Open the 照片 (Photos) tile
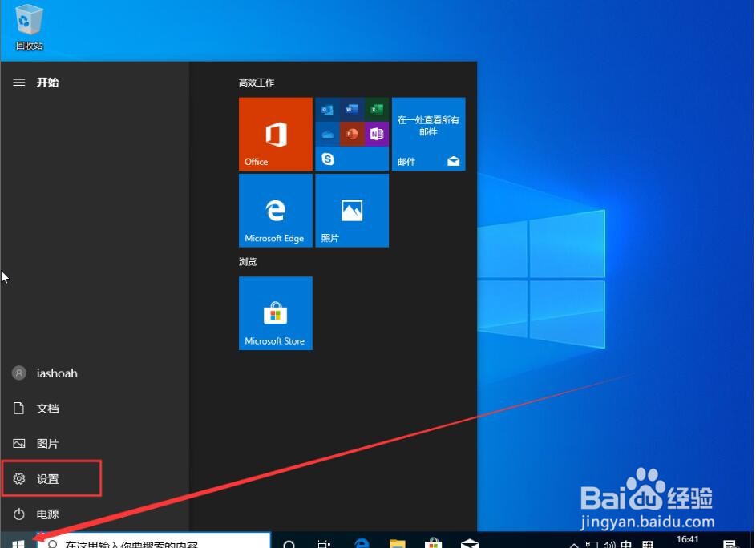Screen dimensions: 756x548 pos(352,211)
